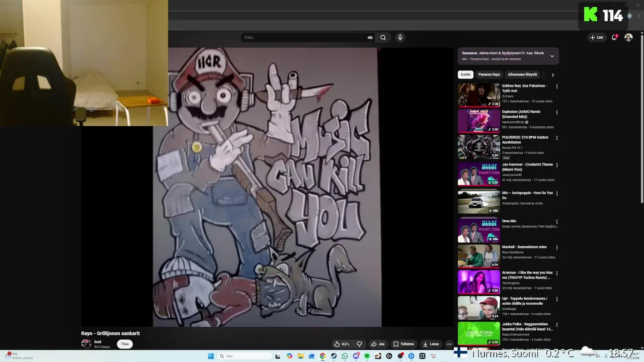Open Spotify from the taskbar
This screenshot has height=362, width=644.
(367, 356)
